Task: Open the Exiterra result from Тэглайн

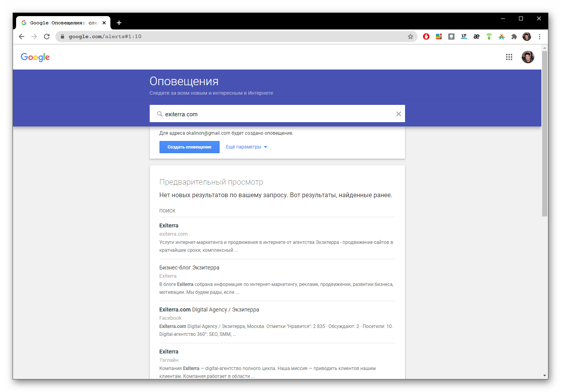Action: click(169, 352)
